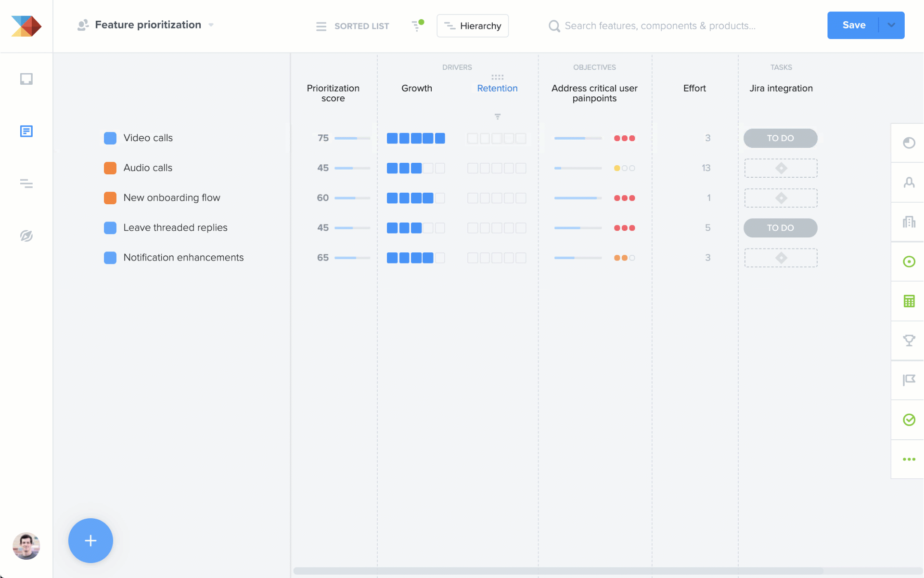
Task: Add a new feature with the plus button
Action: click(x=90, y=541)
